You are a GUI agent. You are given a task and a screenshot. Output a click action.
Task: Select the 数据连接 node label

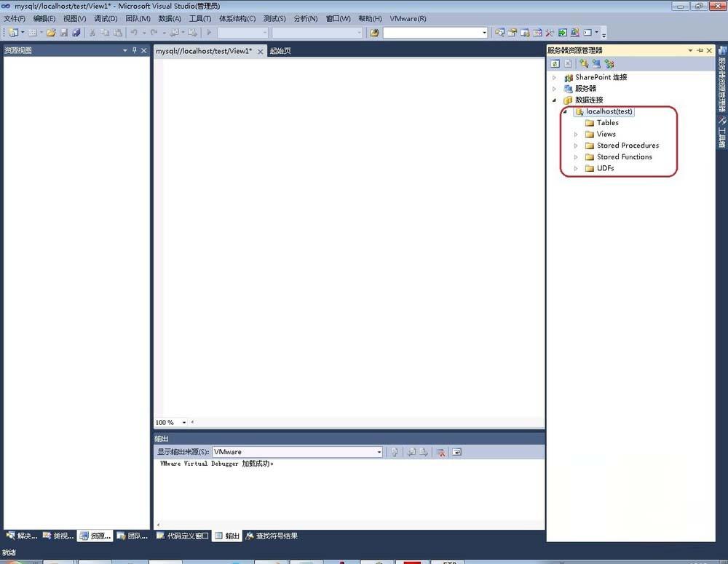click(x=589, y=100)
